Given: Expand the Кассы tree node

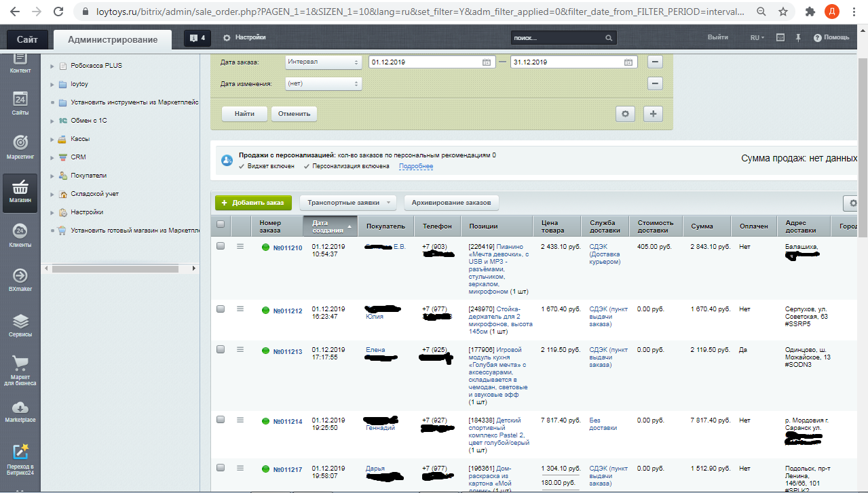Looking at the screenshot, I should (52, 139).
